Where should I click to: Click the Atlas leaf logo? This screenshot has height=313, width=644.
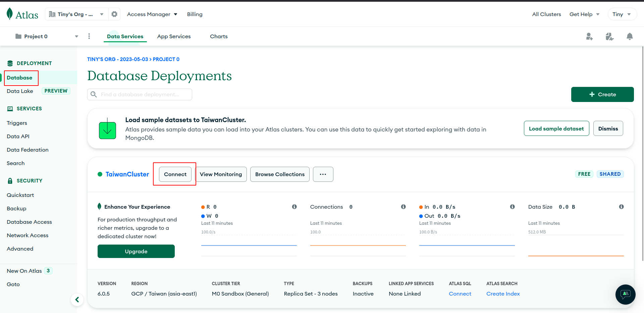(10, 14)
